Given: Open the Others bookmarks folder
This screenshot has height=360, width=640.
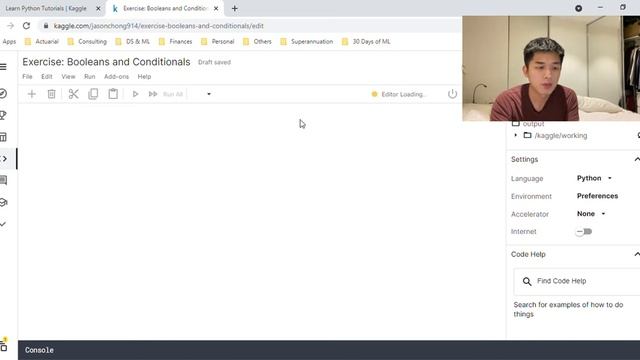Looking at the screenshot, I should [x=257, y=42].
